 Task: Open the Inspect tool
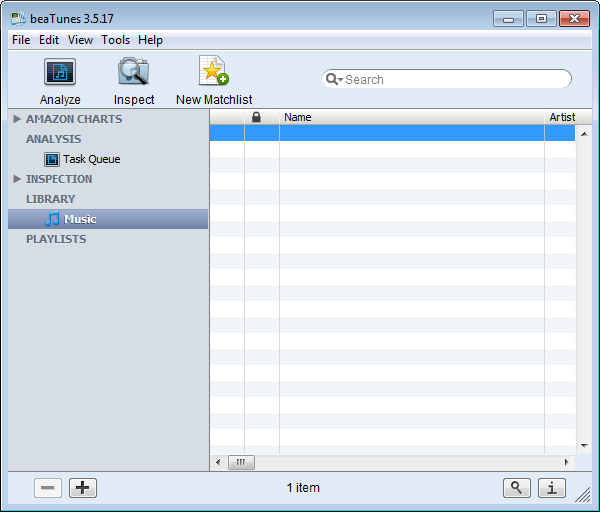[134, 73]
